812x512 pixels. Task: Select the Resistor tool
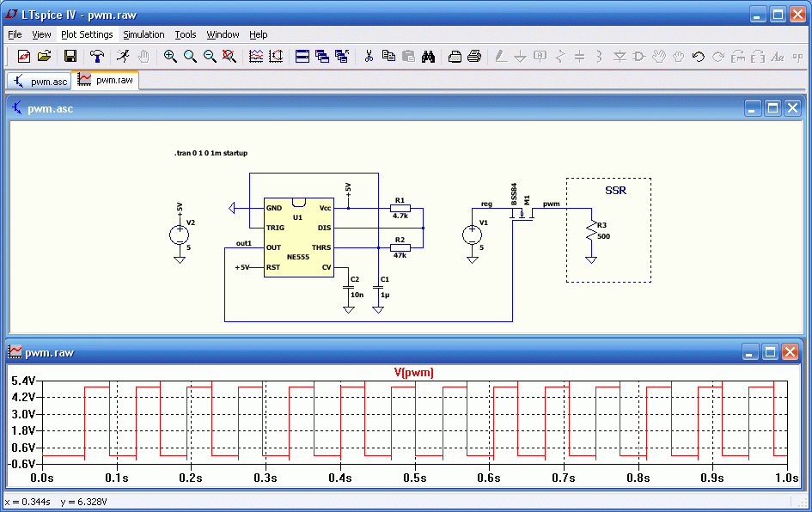point(559,56)
